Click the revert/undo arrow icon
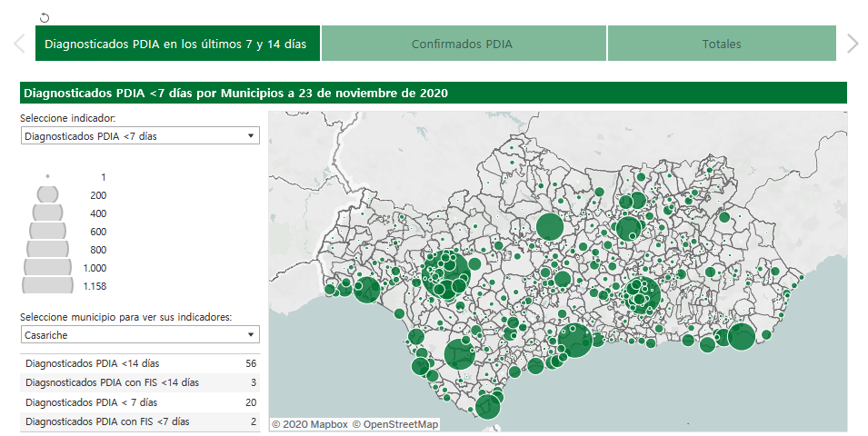Image resolution: width=868 pixels, height=436 pixels. (x=45, y=17)
